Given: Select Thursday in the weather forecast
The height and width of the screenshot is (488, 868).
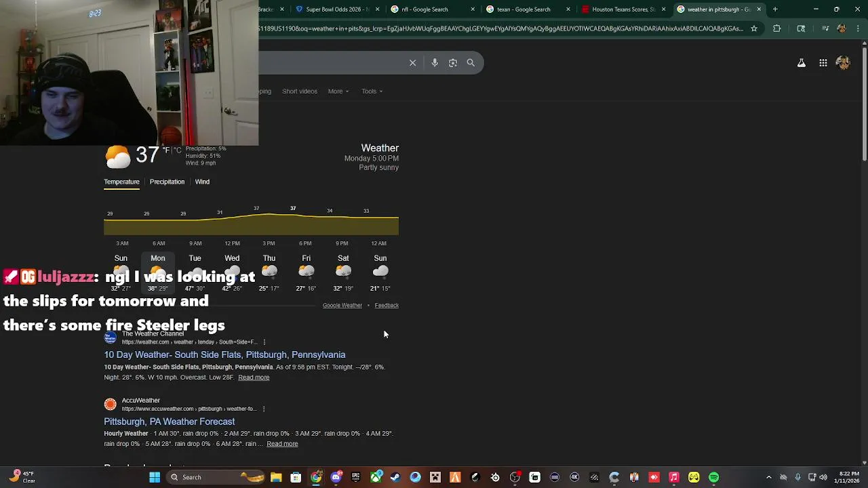Looking at the screenshot, I should coord(269,273).
